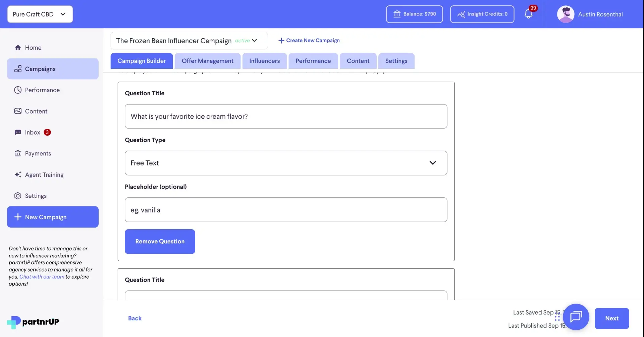Screen dimensions: 644x337
Task: Open Settings from the sidebar
Action: (36, 196)
